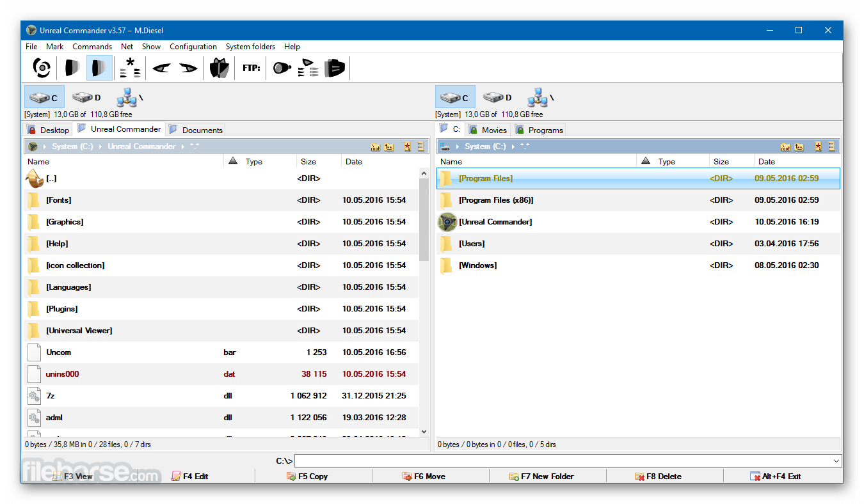Image resolution: width=864 pixels, height=504 pixels.
Task: Toggle the highlighted panel view toolbar button
Action: tap(99, 67)
